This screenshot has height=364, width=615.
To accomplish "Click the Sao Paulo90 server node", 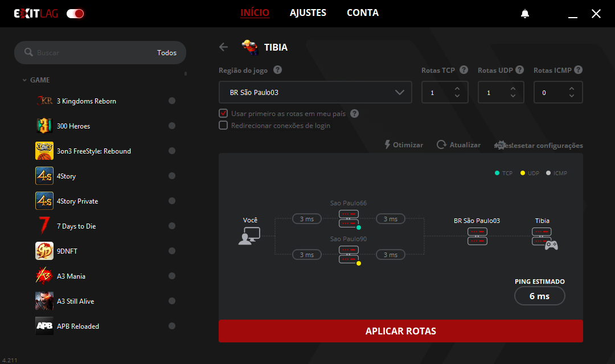I will click(x=348, y=255).
